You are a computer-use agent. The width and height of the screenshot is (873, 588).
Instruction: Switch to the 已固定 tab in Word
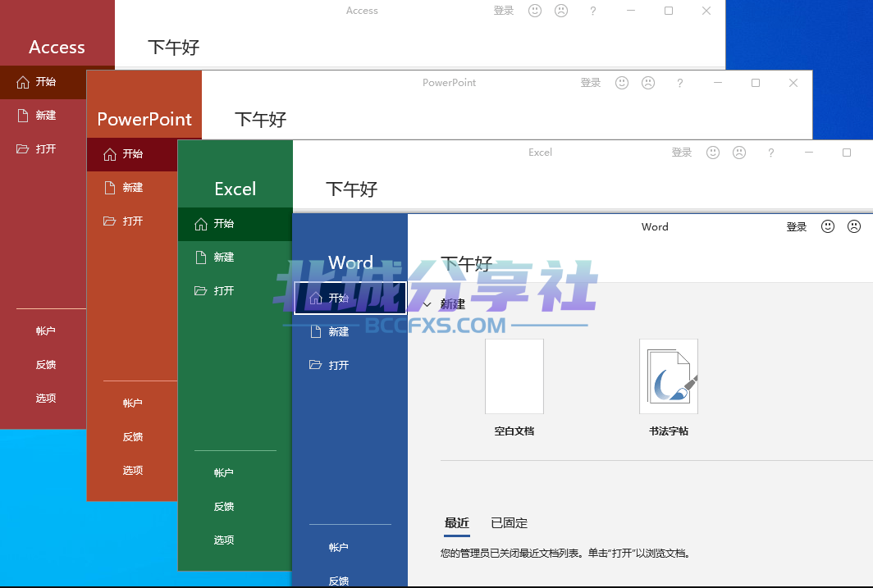509,523
